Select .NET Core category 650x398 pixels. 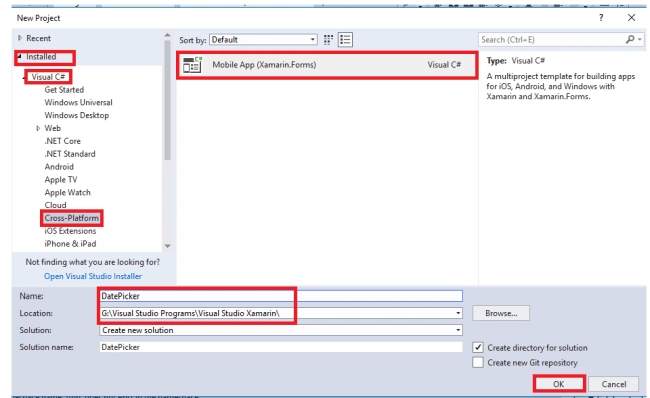[63, 141]
